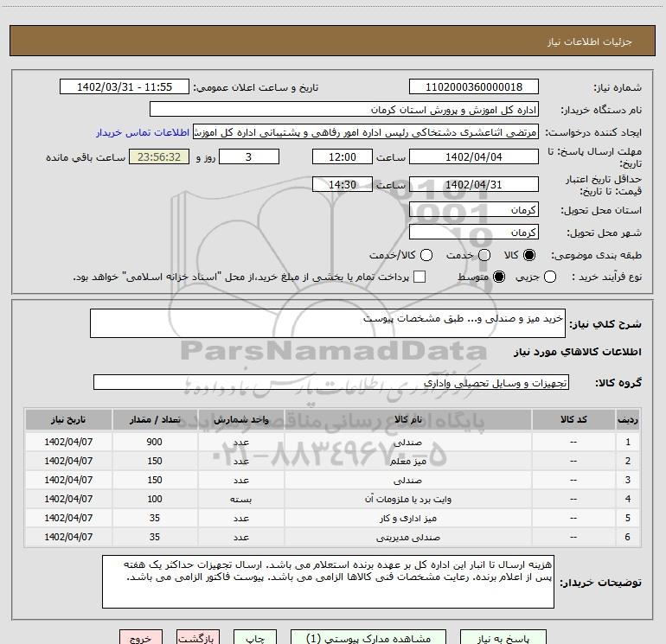Click the request creator field
This screenshot has width=666, height=644.
point(366,132)
